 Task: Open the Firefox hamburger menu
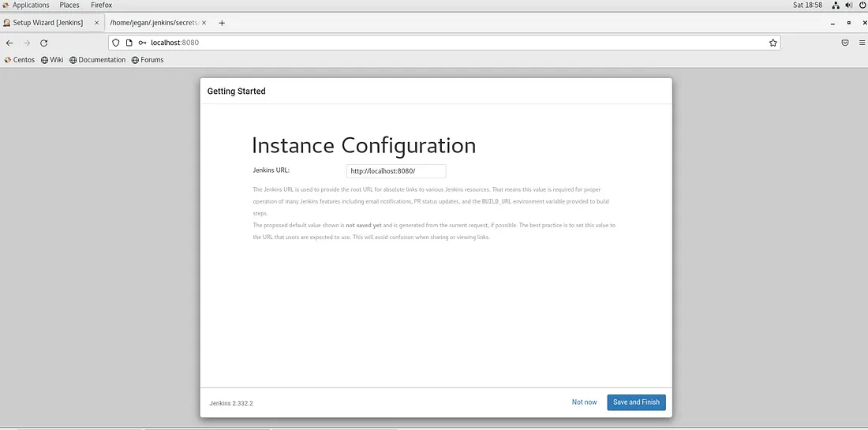point(862,43)
